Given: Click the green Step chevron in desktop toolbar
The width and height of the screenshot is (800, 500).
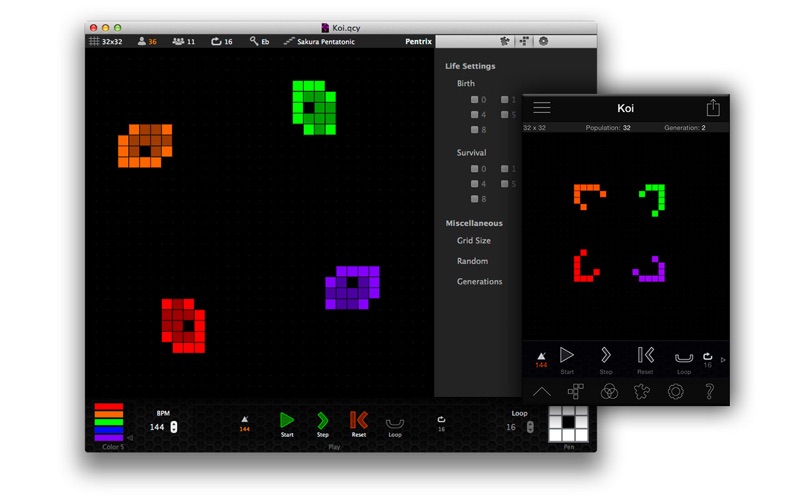Looking at the screenshot, I should point(322,420).
